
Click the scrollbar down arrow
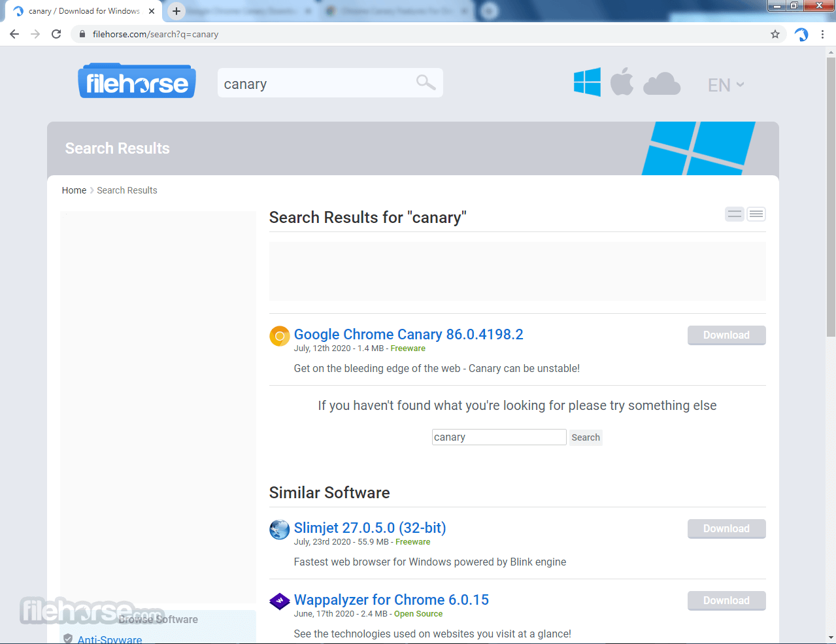(831, 637)
